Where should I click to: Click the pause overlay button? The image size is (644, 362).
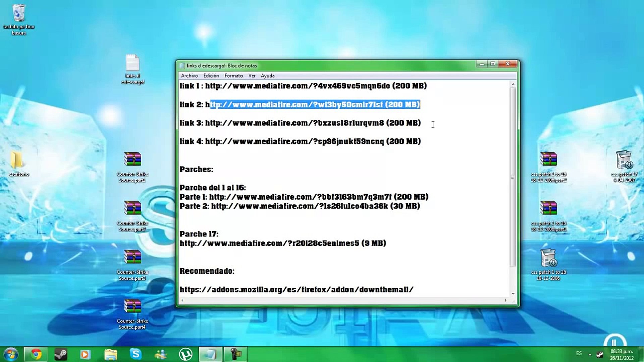click(x=614, y=343)
